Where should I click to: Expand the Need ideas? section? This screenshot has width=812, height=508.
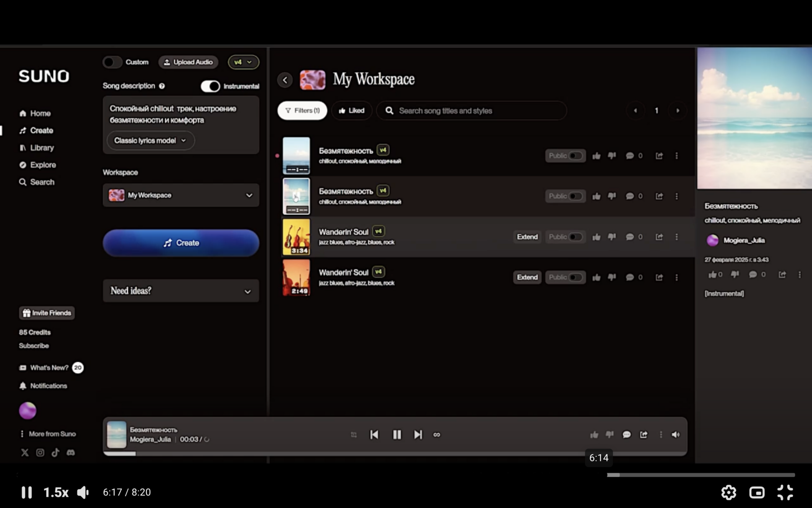click(x=181, y=291)
